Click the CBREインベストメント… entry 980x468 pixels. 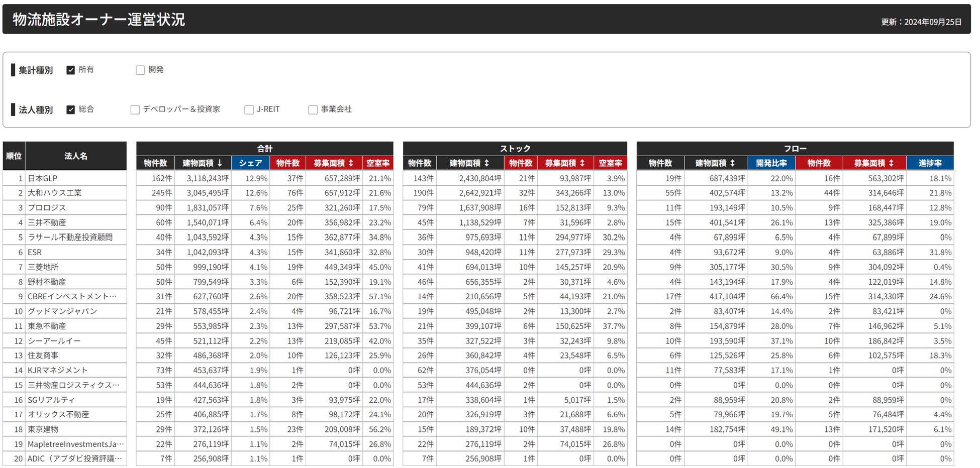click(x=72, y=296)
